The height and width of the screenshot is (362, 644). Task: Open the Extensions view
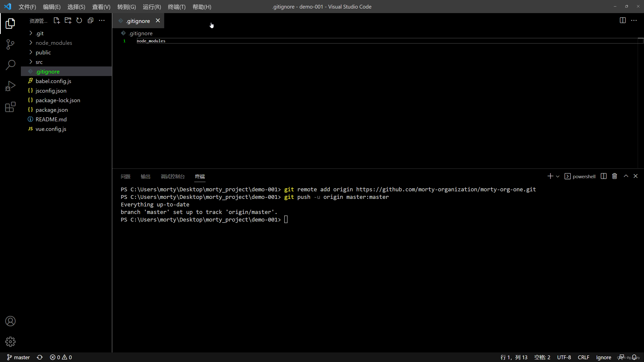click(10, 107)
